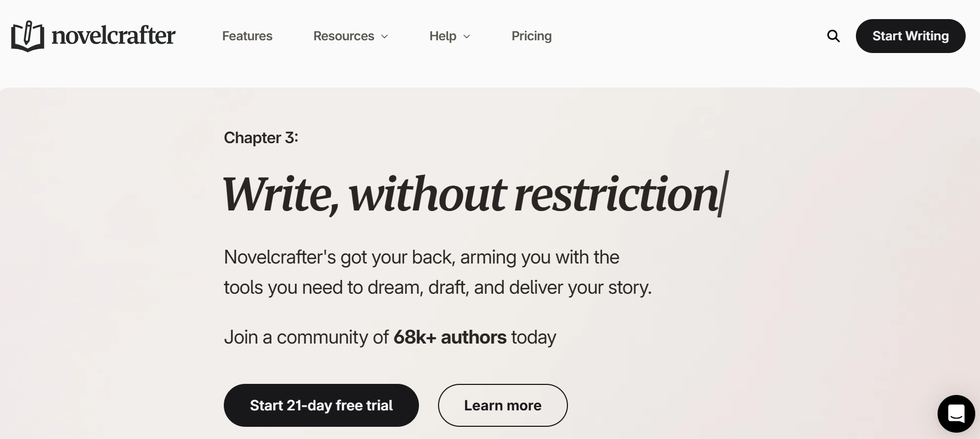980x439 pixels.
Task: Open the search magnifier icon
Action: click(x=833, y=36)
